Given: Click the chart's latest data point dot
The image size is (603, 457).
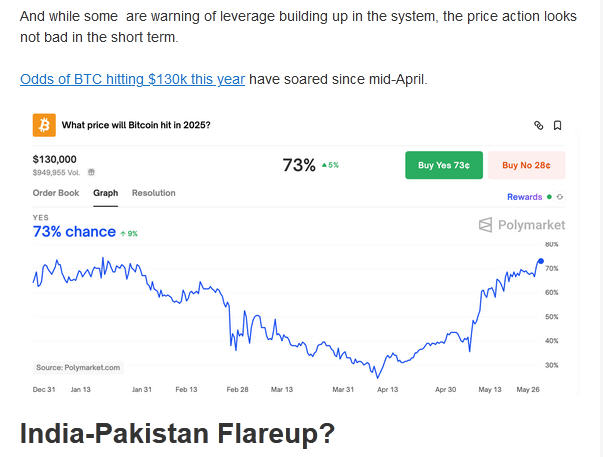Looking at the screenshot, I should [x=541, y=261].
